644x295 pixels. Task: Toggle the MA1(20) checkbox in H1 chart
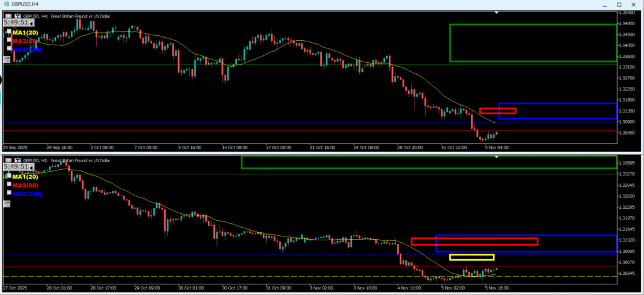(9, 177)
